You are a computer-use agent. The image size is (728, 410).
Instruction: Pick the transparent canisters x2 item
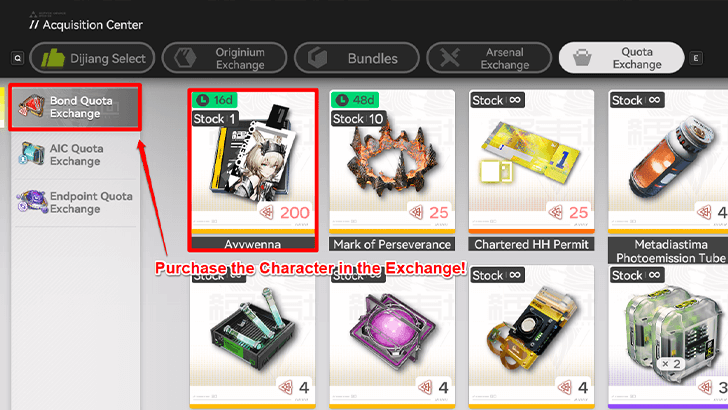tap(669, 338)
